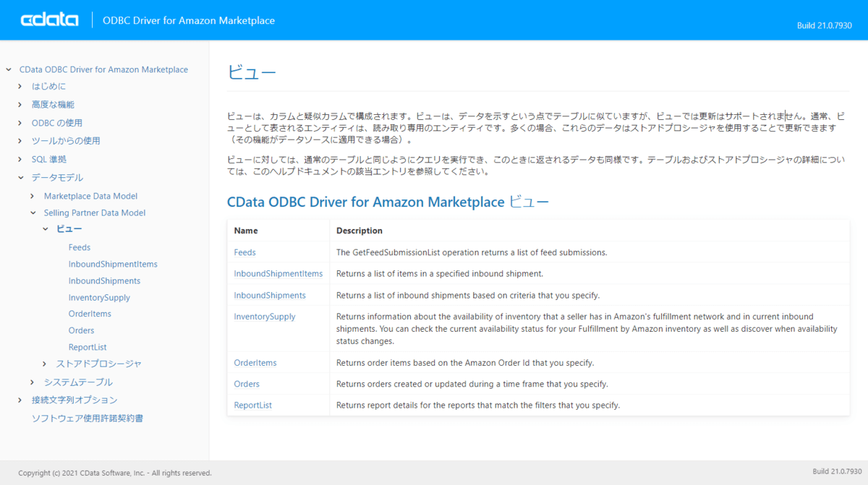Collapse the CData ODBC Driver root node
This screenshot has height=485, width=868.
coord(9,70)
